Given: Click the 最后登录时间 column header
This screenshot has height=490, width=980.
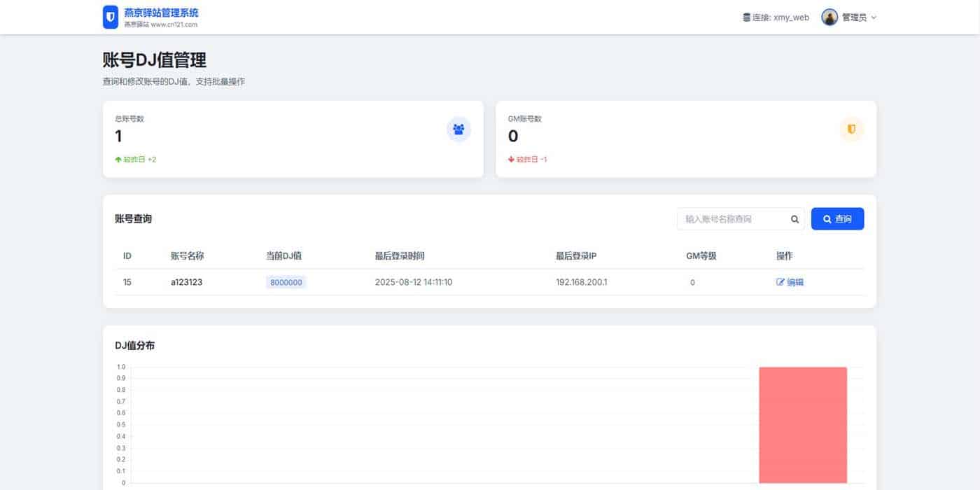Looking at the screenshot, I should 400,256.
